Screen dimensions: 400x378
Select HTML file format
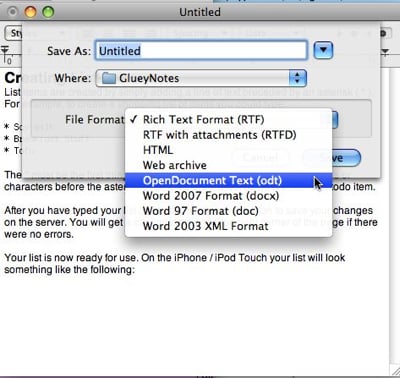coord(228,150)
